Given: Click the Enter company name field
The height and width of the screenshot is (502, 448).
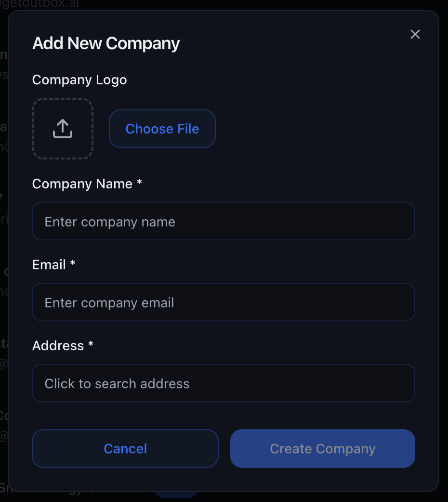Looking at the screenshot, I should click(x=223, y=221).
